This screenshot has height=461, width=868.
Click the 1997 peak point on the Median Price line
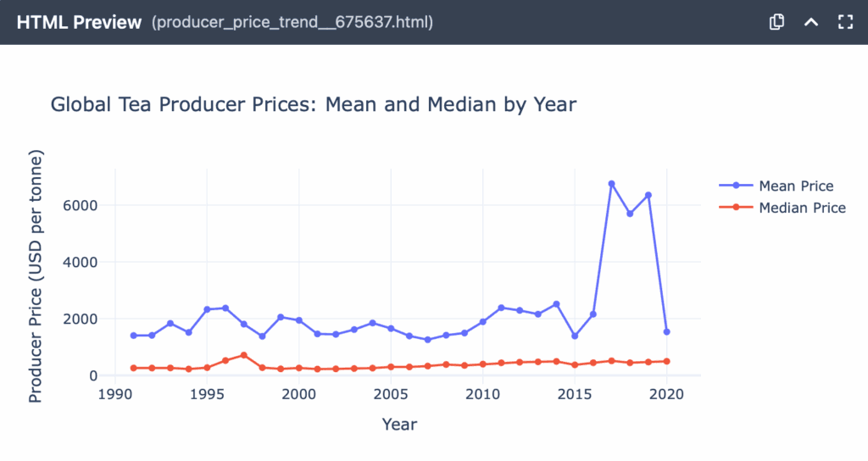(243, 355)
